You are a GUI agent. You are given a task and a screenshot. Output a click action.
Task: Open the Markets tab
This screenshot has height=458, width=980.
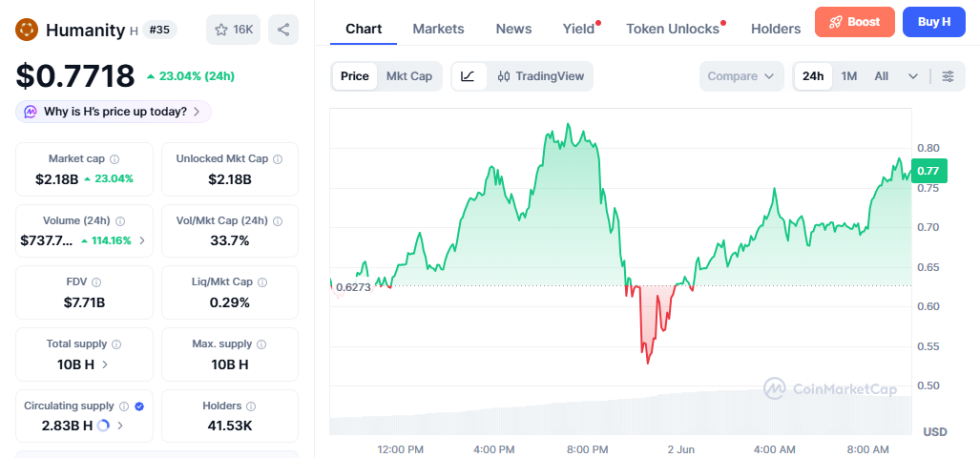(x=438, y=29)
